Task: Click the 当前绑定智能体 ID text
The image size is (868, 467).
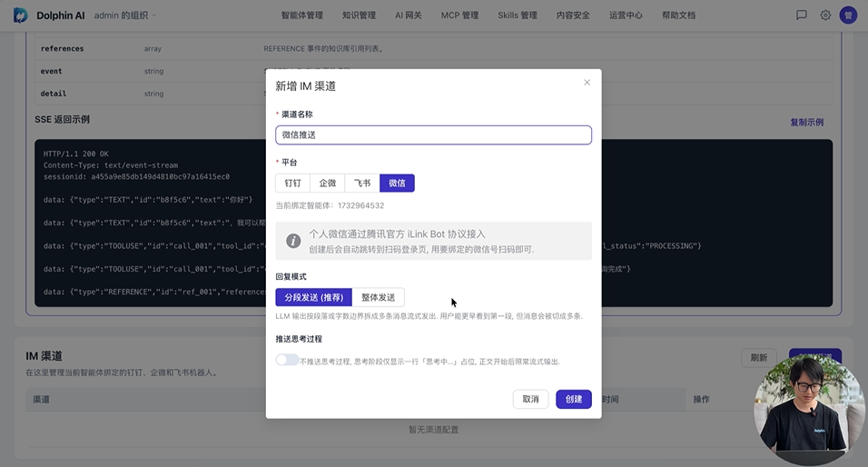Action: (x=330, y=205)
